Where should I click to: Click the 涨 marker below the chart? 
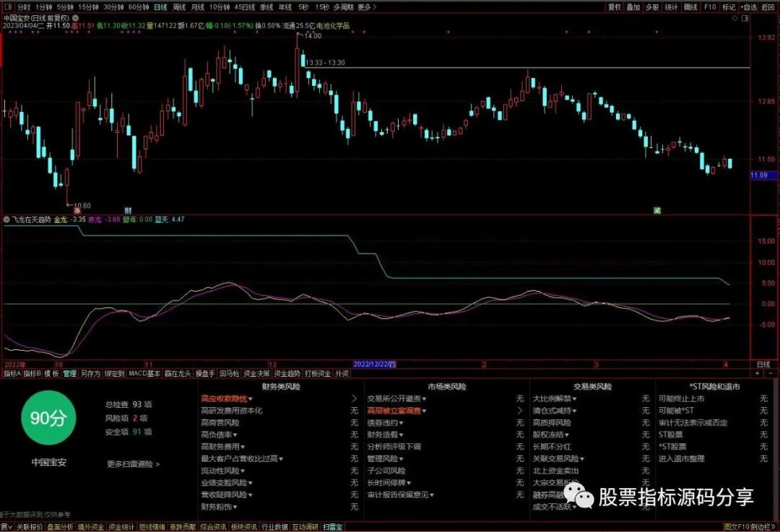tap(77, 211)
